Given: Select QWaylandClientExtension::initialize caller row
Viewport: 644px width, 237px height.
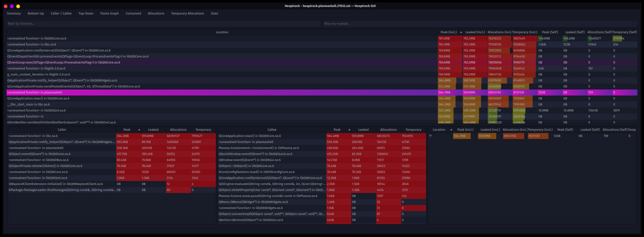Looking at the screenshot, I should click(112, 184).
